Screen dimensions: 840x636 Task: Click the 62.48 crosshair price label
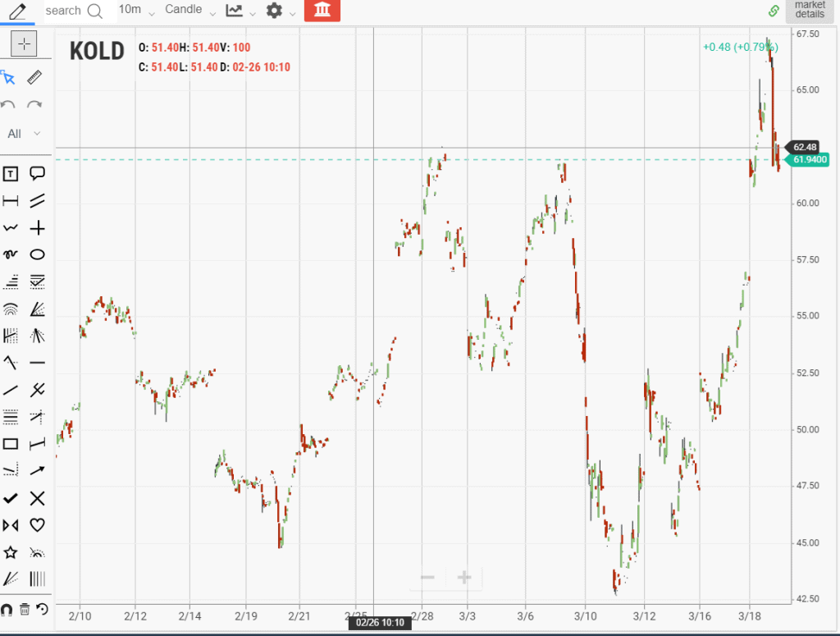pyautogui.click(x=802, y=147)
